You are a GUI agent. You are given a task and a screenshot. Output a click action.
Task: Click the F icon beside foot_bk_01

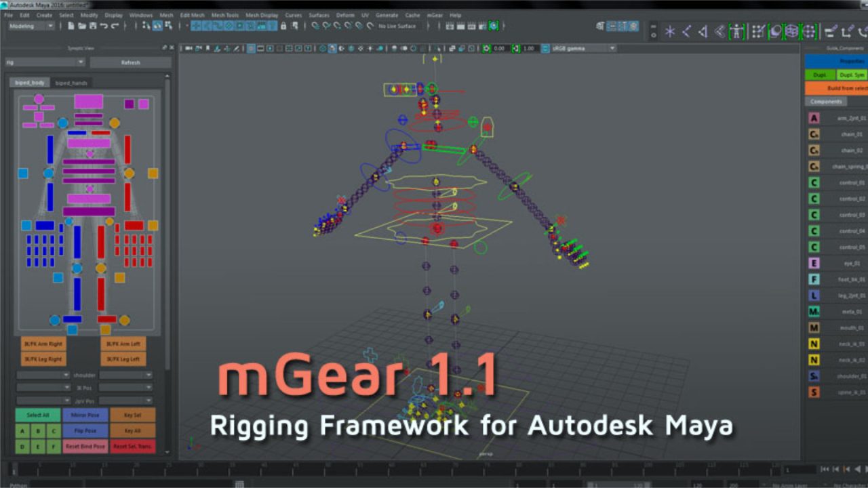[x=814, y=279]
